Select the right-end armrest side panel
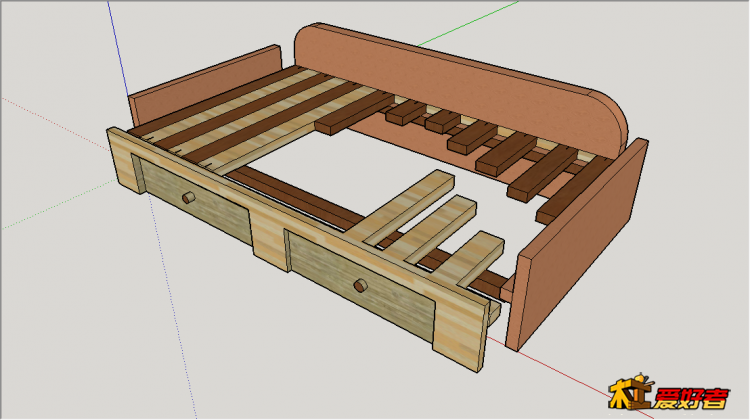The image size is (750, 420). 579,244
